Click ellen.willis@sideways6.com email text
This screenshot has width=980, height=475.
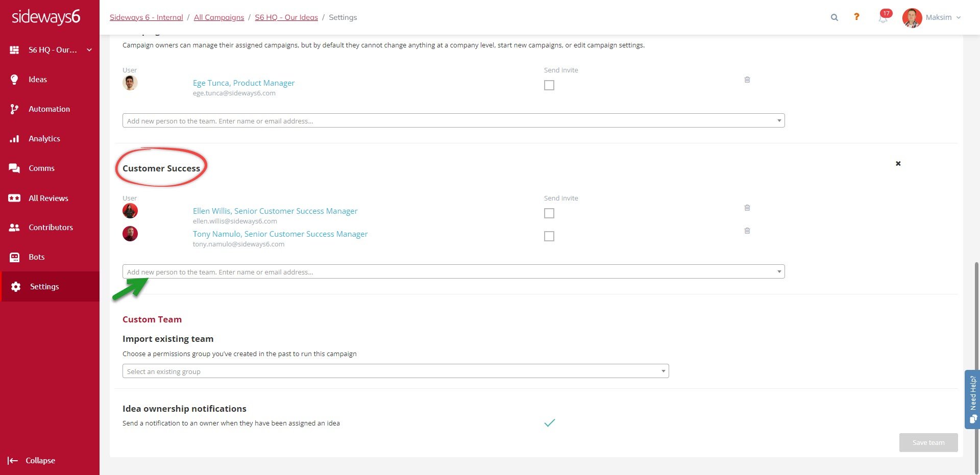pyautogui.click(x=235, y=221)
